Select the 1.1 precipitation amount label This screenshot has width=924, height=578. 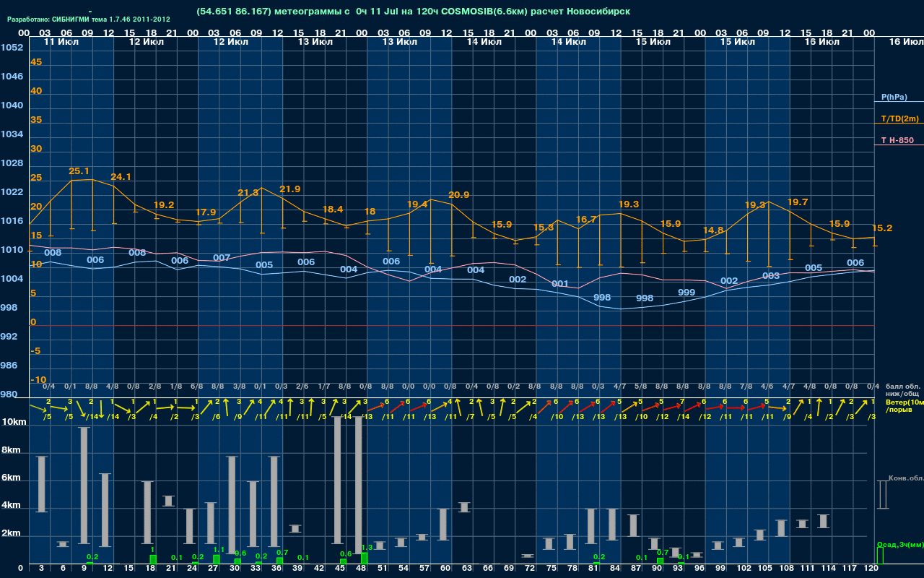tap(219, 550)
